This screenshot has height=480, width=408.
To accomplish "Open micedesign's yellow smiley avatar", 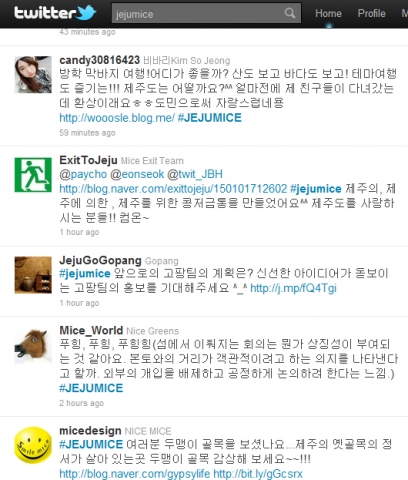I will (33, 445).
